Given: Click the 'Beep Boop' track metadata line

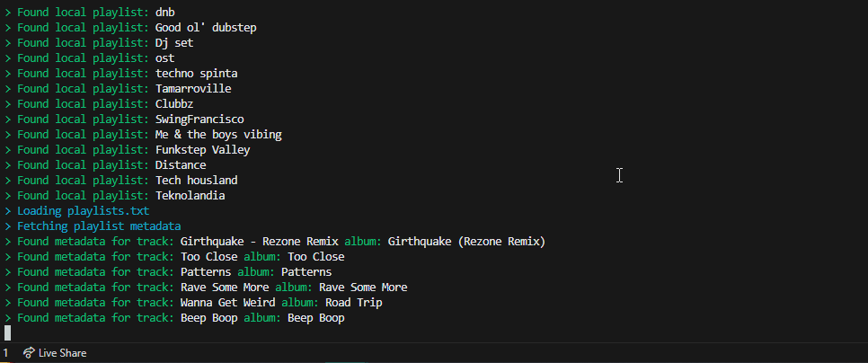Looking at the screenshot, I should click(x=174, y=318).
